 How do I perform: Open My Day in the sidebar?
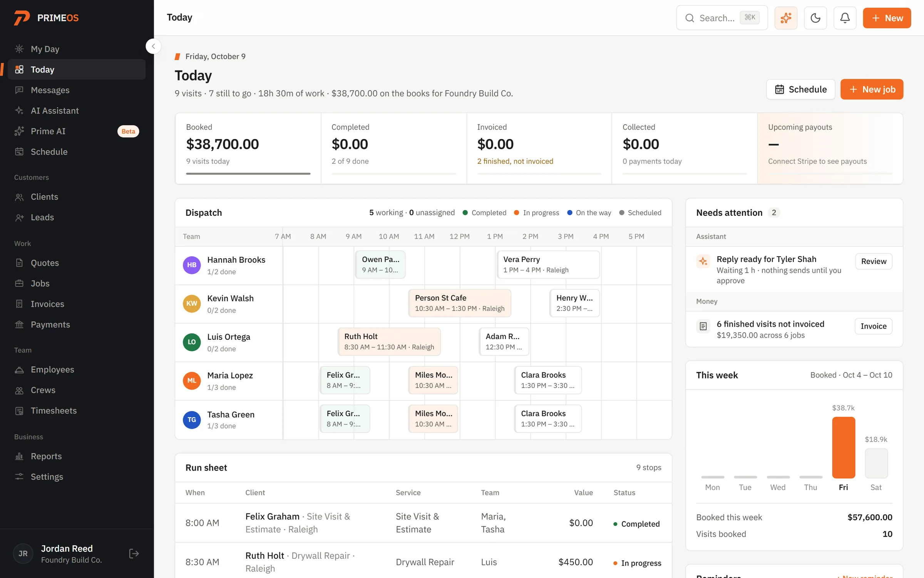click(x=77, y=49)
